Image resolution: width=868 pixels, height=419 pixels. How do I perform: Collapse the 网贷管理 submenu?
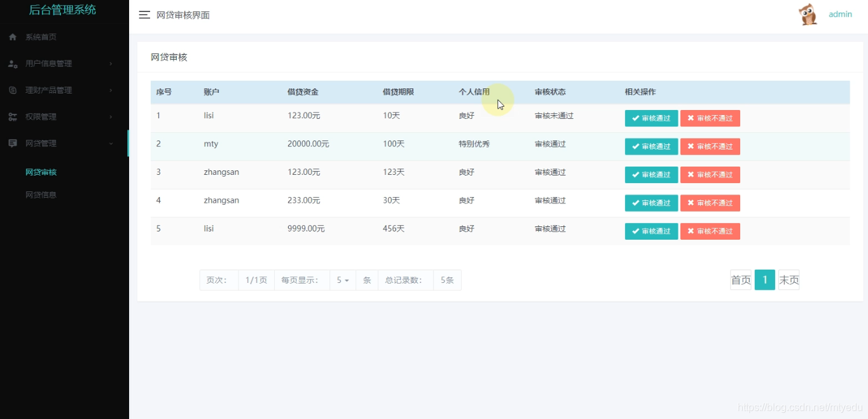110,143
